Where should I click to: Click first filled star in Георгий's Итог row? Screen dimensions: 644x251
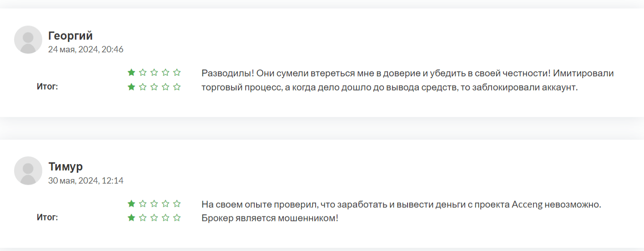pyautogui.click(x=131, y=87)
